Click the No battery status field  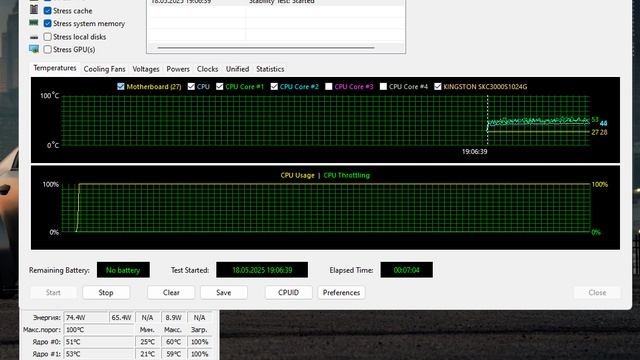point(123,270)
